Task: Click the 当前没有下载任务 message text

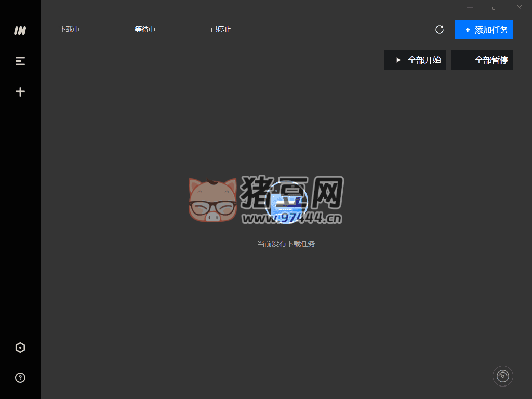Action: [x=286, y=244]
